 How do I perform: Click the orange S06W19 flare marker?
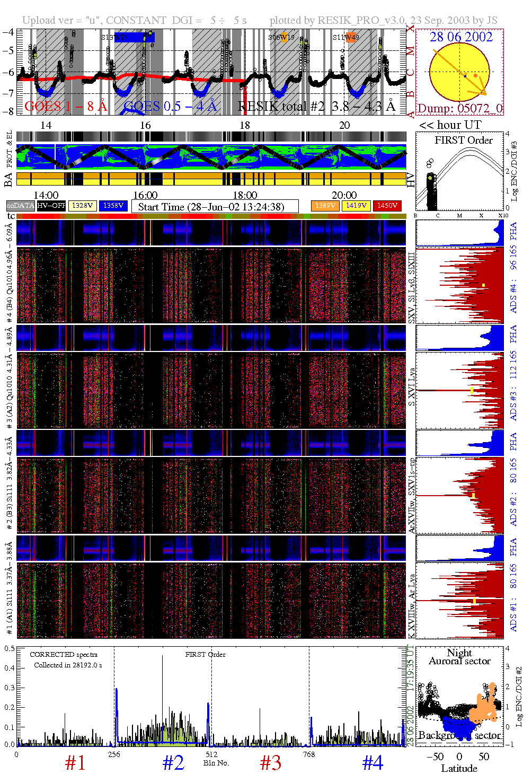(284, 38)
